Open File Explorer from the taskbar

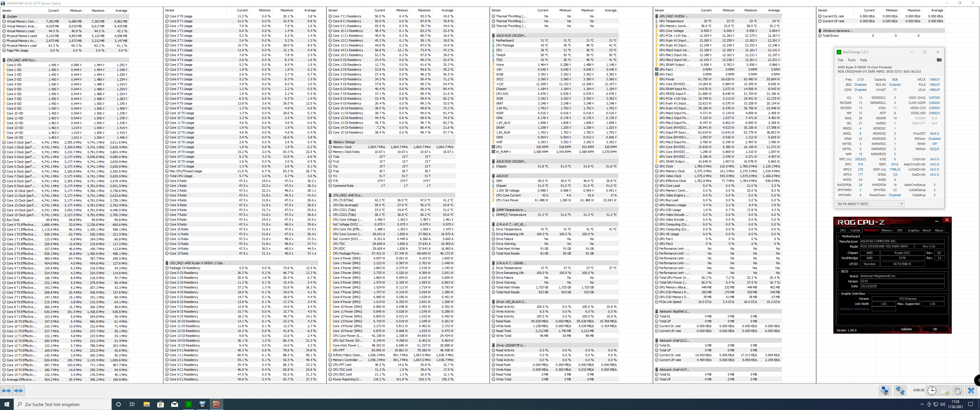pyautogui.click(x=146, y=404)
